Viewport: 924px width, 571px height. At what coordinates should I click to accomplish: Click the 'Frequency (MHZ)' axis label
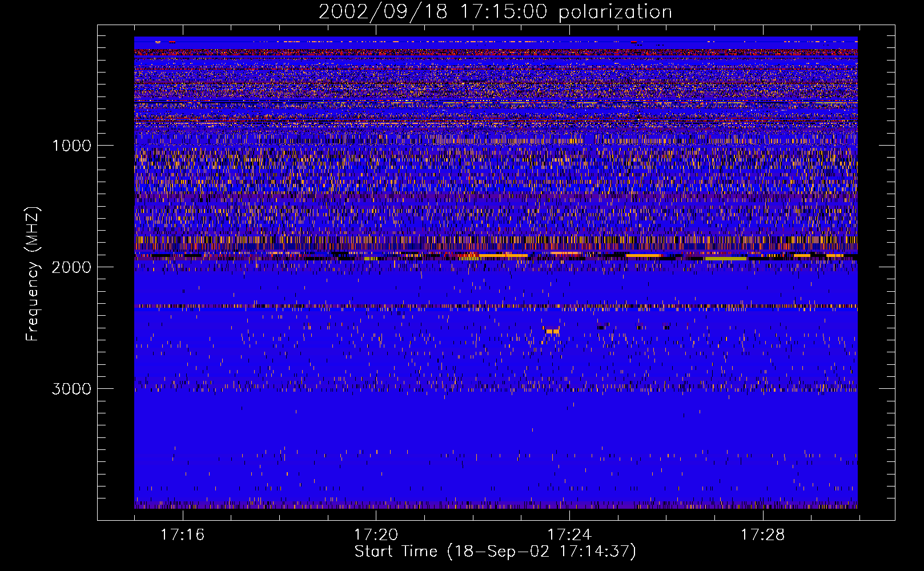coord(33,274)
